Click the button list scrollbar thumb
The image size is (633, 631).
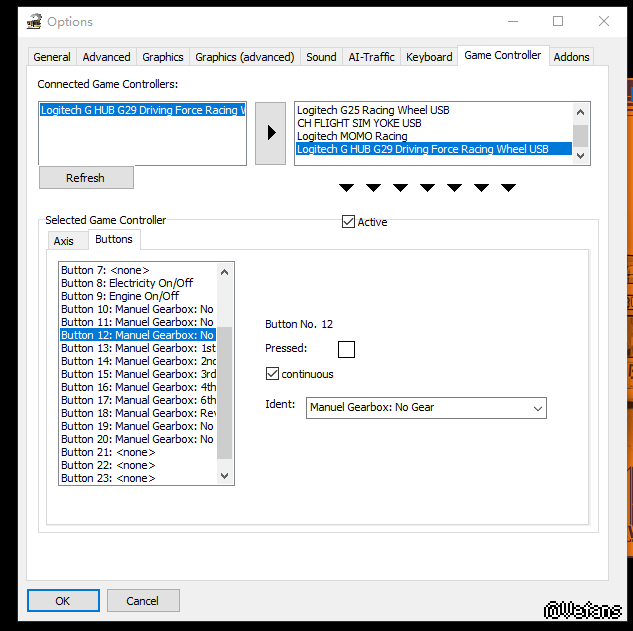pos(224,393)
